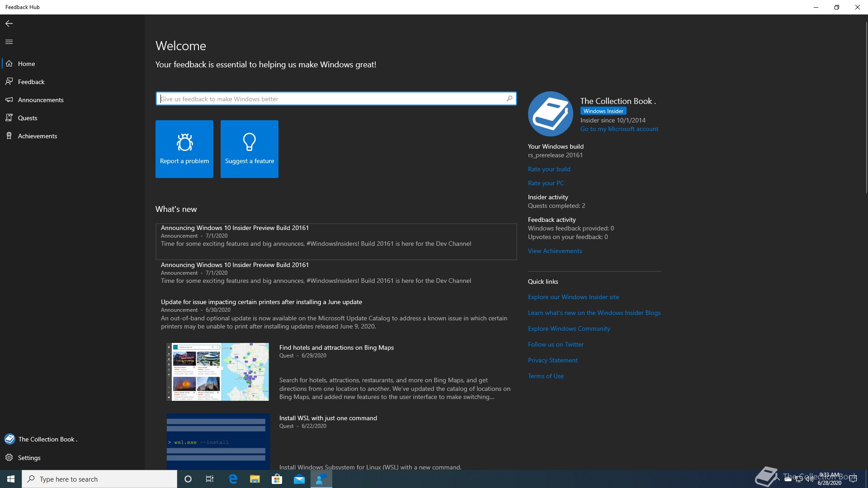The image size is (868, 488).
Task: Open the Feedback section
Action: (72, 82)
